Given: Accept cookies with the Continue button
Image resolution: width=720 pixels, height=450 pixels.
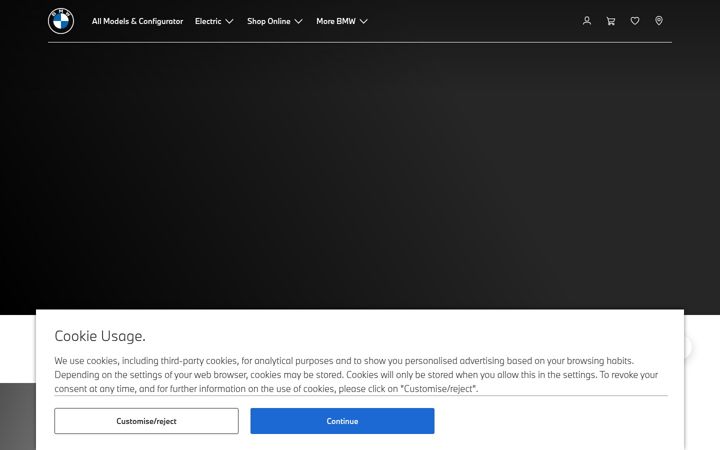Looking at the screenshot, I should [x=342, y=421].
